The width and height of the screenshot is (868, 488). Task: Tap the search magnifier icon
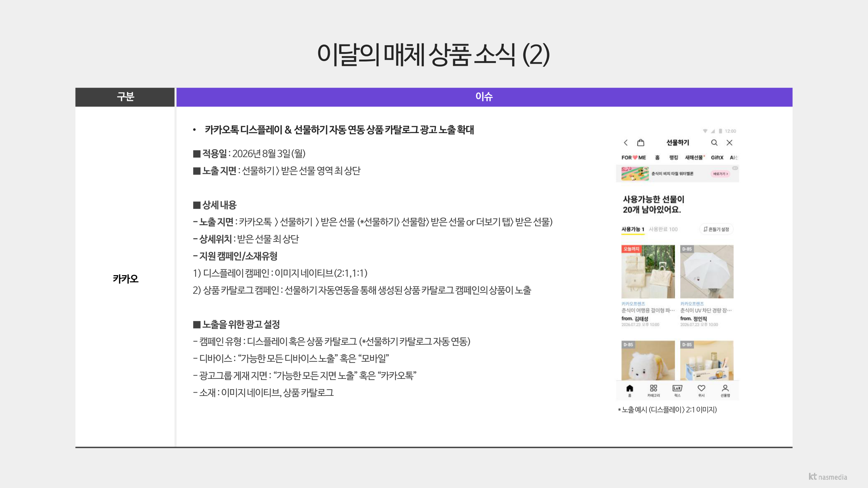point(714,142)
